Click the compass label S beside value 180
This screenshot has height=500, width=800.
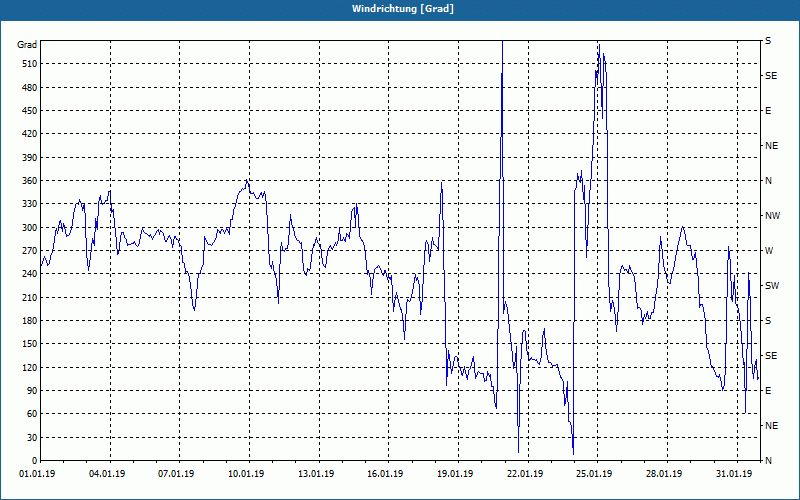tap(768, 321)
